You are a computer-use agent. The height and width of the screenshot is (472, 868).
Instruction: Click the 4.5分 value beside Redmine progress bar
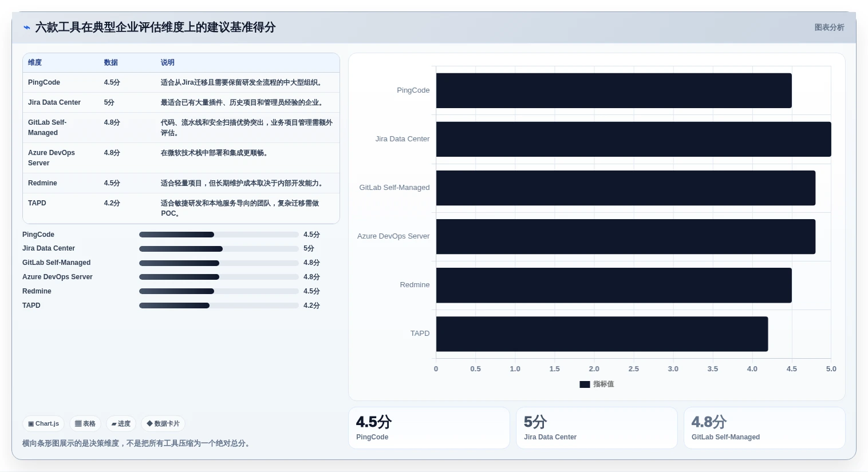311,291
